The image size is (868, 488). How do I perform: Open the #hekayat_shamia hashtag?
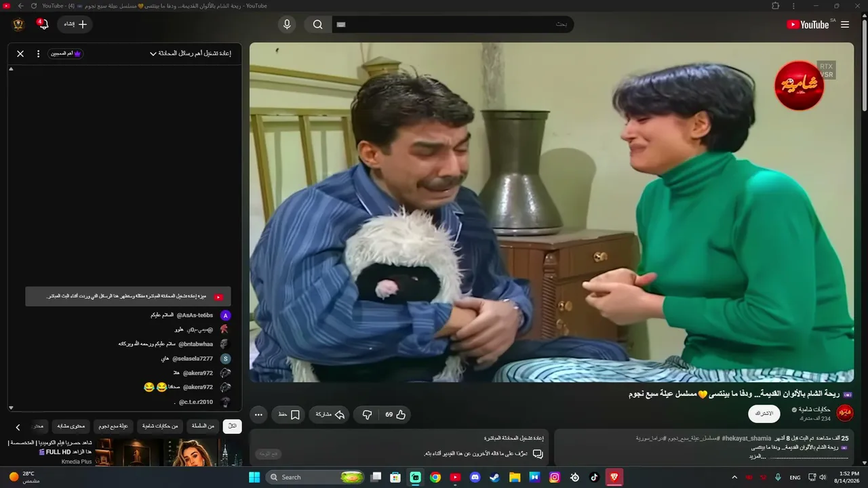tap(745, 439)
